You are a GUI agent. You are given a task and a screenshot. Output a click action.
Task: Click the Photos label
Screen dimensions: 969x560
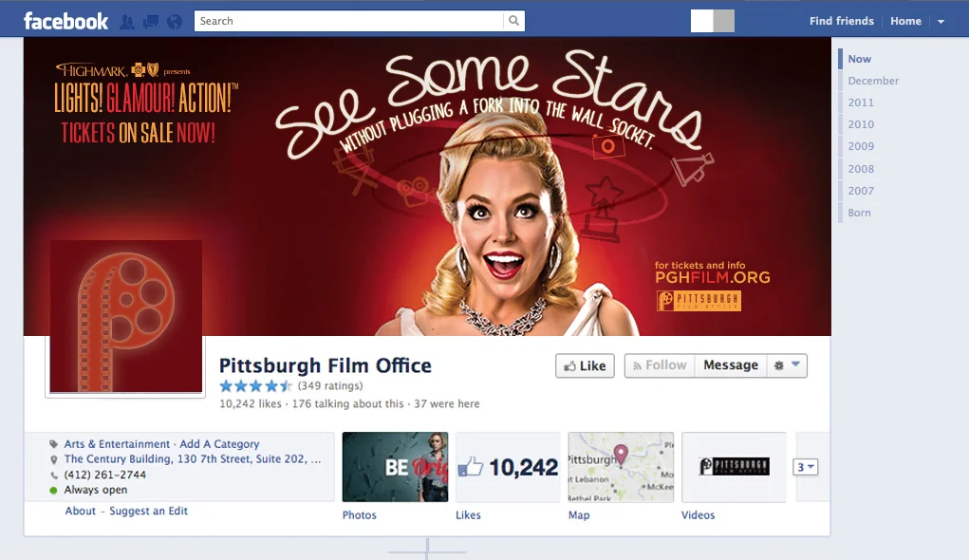click(x=359, y=514)
